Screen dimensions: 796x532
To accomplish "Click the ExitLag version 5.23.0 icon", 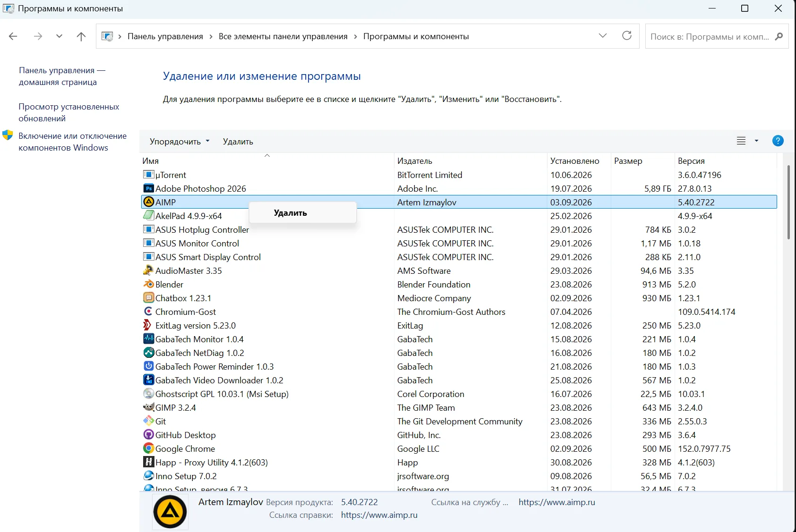I will click(148, 325).
